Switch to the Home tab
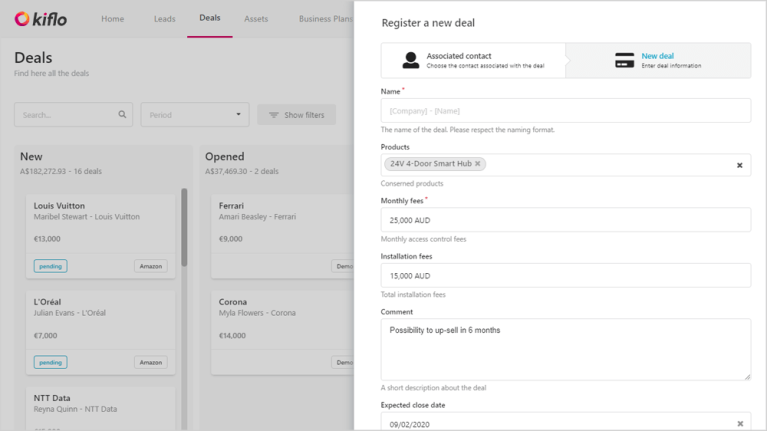The height and width of the screenshot is (431, 767). 113,19
